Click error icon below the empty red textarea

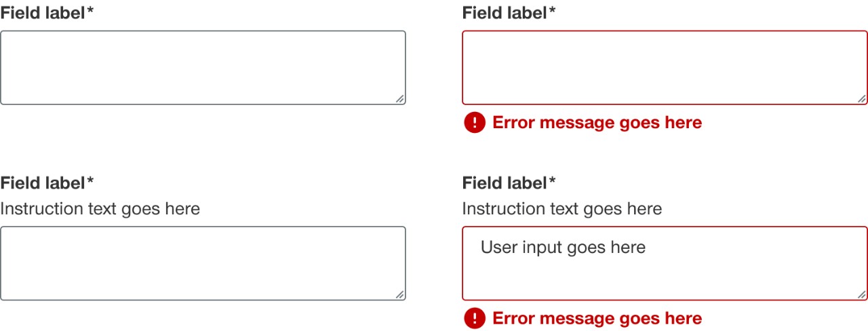(x=475, y=123)
